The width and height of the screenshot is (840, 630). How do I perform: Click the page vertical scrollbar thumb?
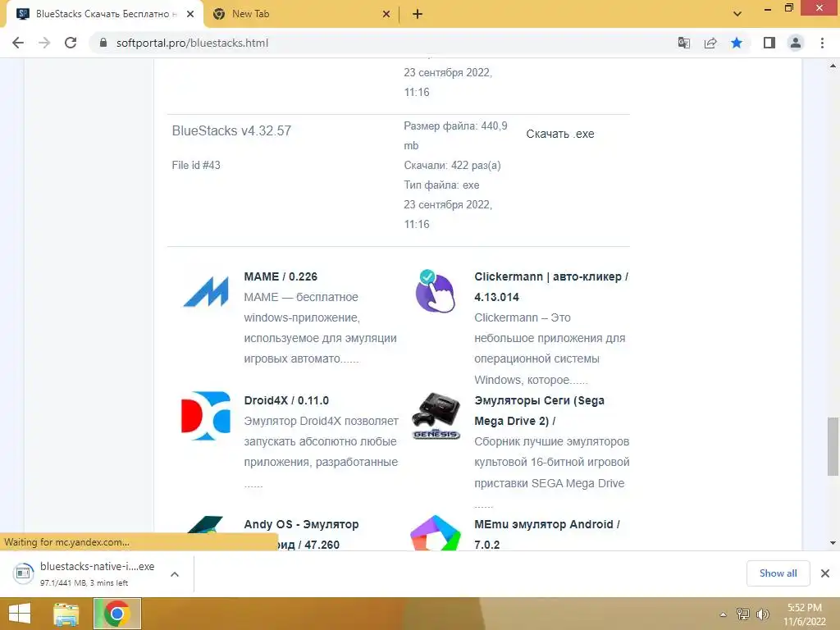[x=833, y=445]
